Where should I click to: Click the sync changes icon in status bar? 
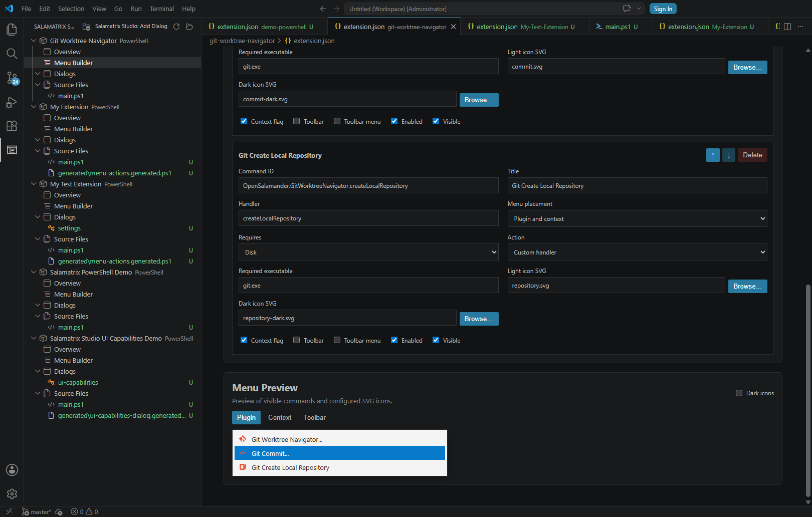click(59, 511)
